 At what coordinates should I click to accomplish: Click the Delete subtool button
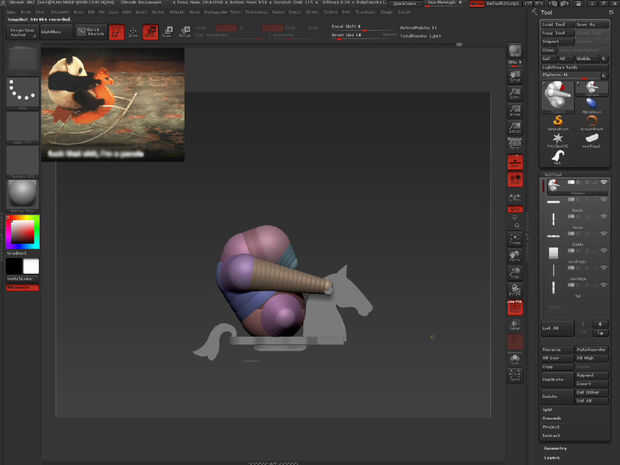click(551, 395)
